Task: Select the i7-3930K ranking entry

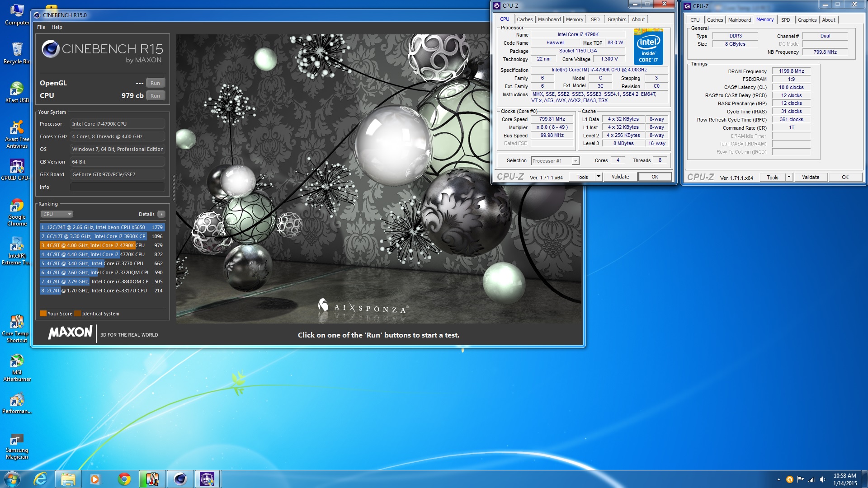Action: click(x=102, y=236)
